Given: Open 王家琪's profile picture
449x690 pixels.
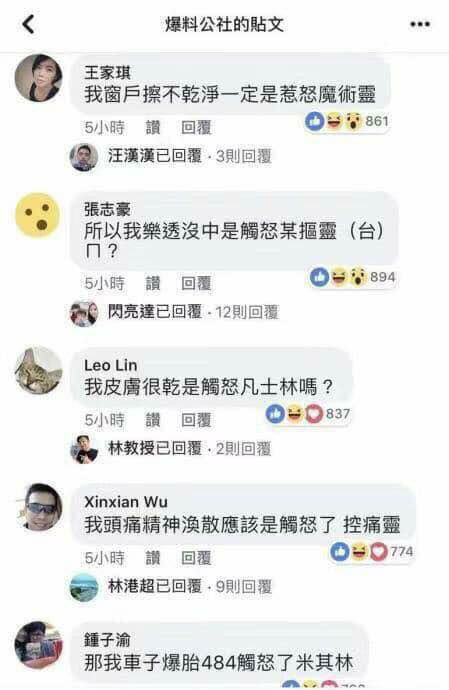Looking at the screenshot, I should coord(39,78).
